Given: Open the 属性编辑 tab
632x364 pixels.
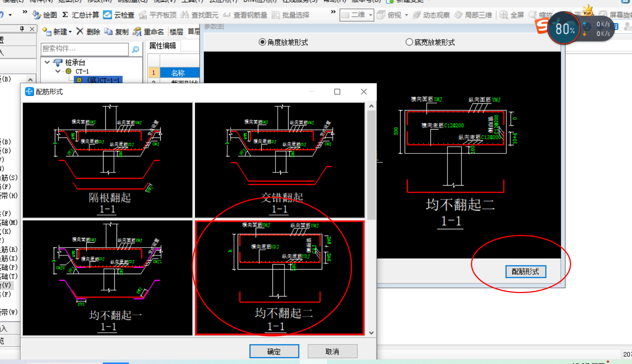Looking at the screenshot, I should point(163,46).
